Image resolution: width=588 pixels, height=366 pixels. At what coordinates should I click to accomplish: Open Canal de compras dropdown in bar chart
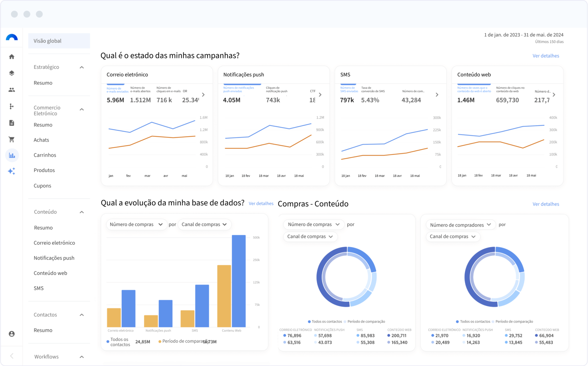(x=204, y=224)
